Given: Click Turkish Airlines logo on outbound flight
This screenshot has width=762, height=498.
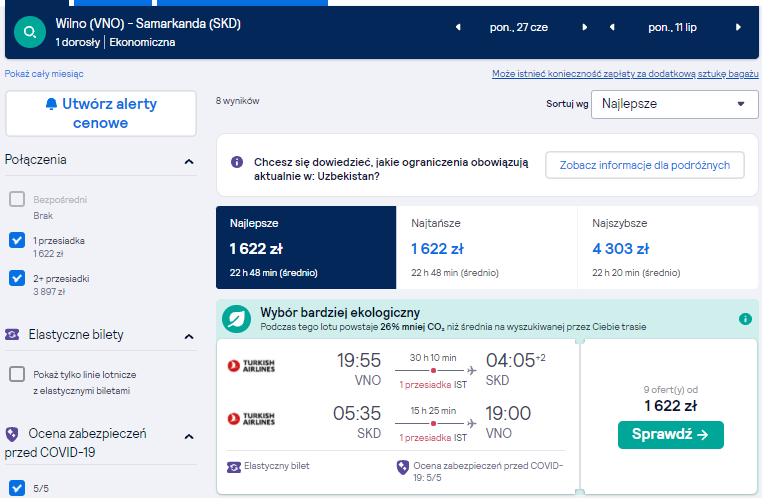Looking at the screenshot, I should pyautogui.click(x=251, y=365).
